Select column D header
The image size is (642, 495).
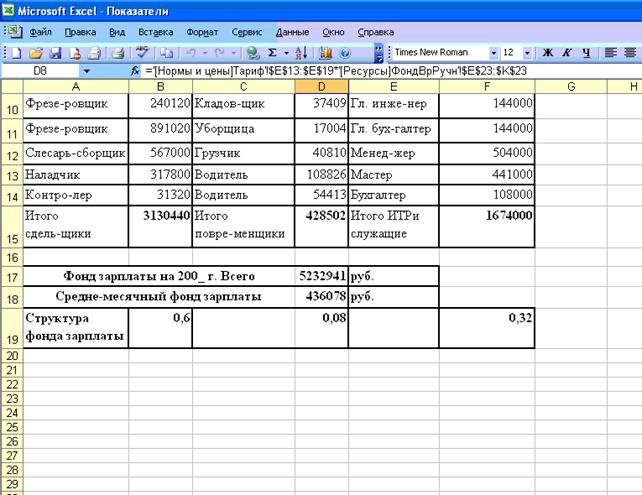321,86
